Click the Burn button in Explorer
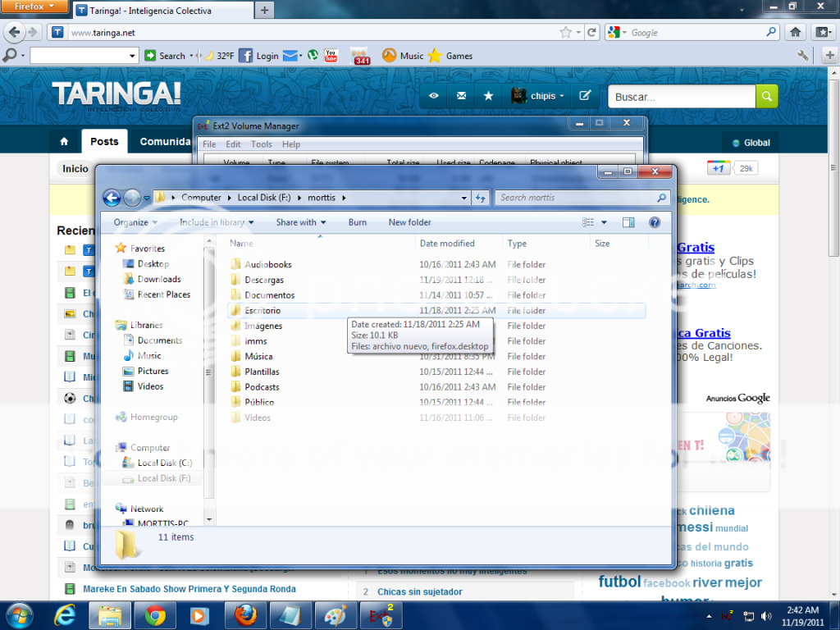This screenshot has width=840, height=630. coord(357,222)
